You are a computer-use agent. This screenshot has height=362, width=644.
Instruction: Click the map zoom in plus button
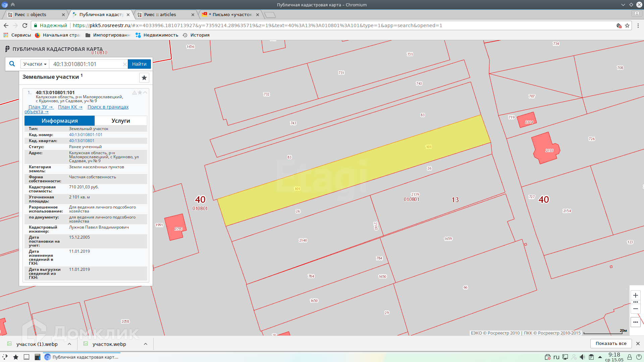coord(635,295)
